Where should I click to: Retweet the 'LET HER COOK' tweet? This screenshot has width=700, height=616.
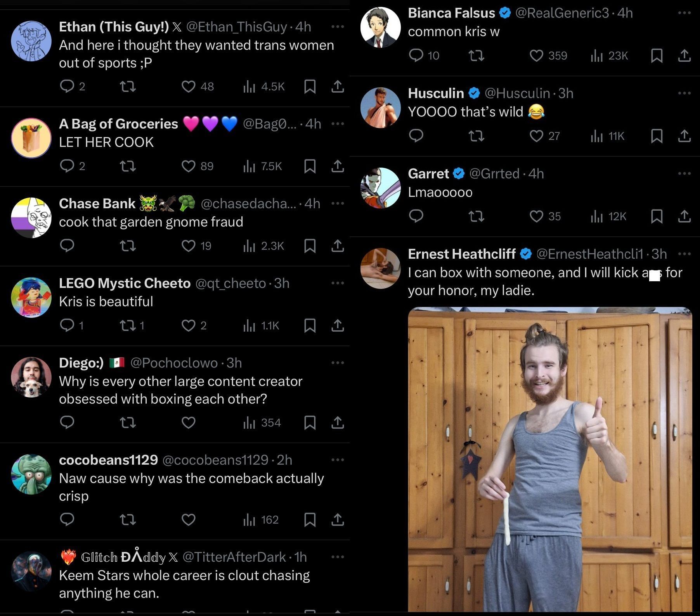128,166
